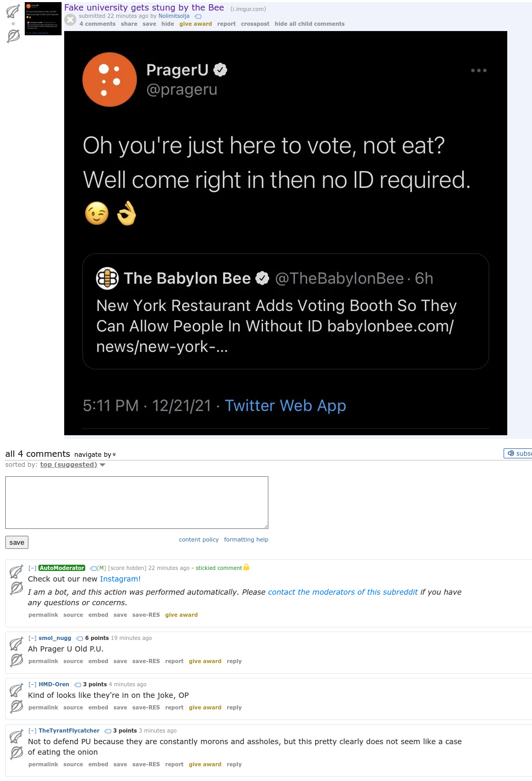Collapse TheTyrantFlycatcher's comment with [–]
532x781 pixels.
(33, 730)
